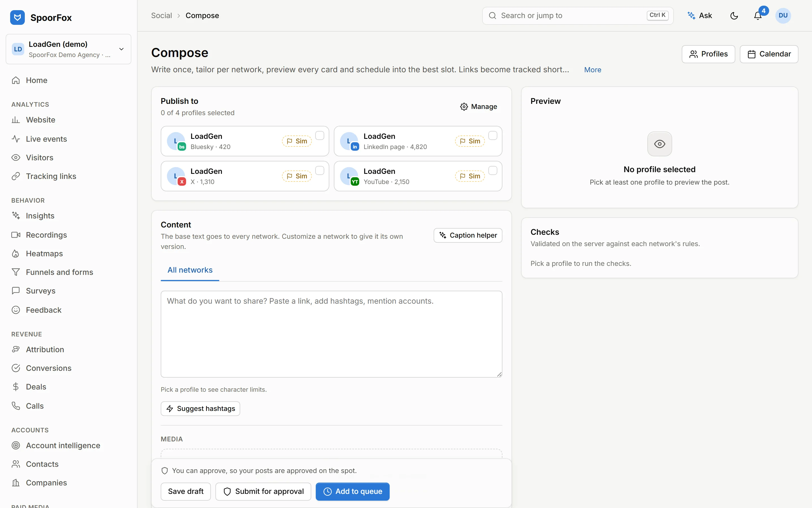Image resolution: width=812 pixels, height=508 pixels.
Task: Click Social breadcrumb
Action: (x=161, y=16)
